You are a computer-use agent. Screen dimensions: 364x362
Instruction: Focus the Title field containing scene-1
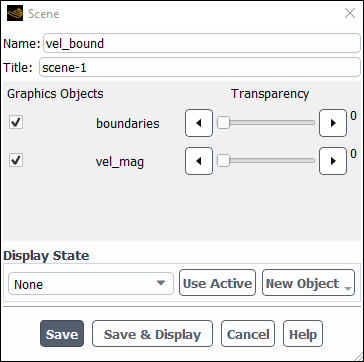pyautogui.click(x=200, y=67)
